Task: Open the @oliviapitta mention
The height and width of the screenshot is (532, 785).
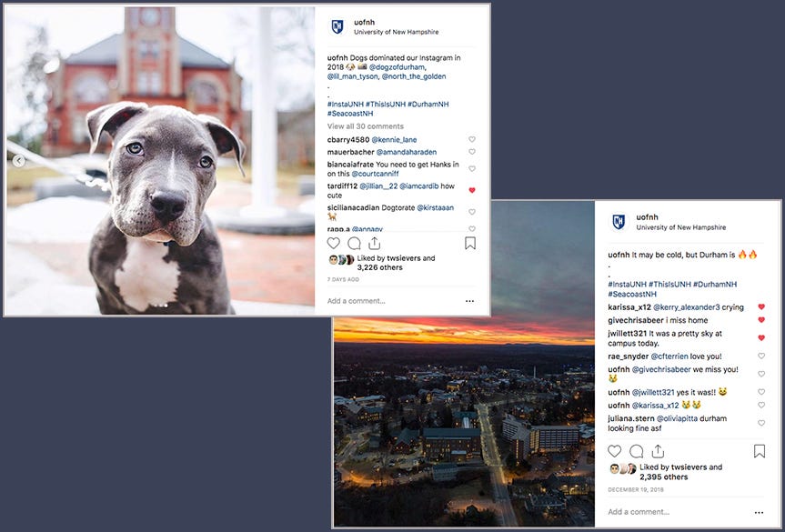Action: [677, 418]
